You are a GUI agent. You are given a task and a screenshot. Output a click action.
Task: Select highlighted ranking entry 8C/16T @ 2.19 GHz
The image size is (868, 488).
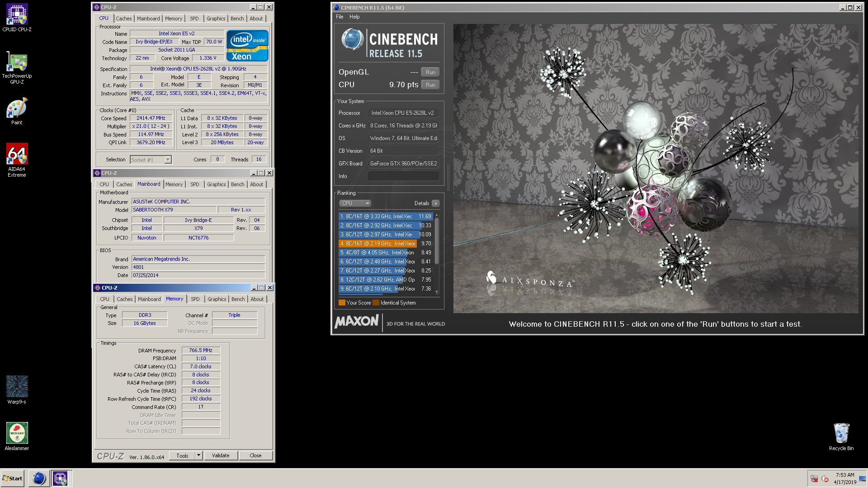386,244
